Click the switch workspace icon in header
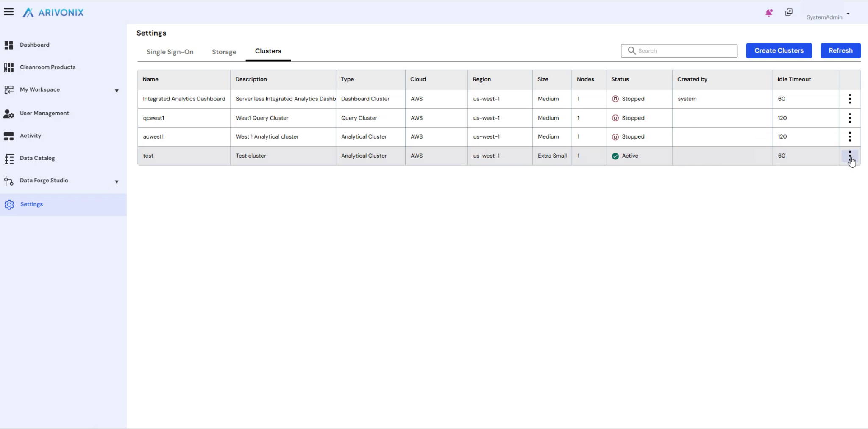The width and height of the screenshot is (868, 429). point(789,12)
